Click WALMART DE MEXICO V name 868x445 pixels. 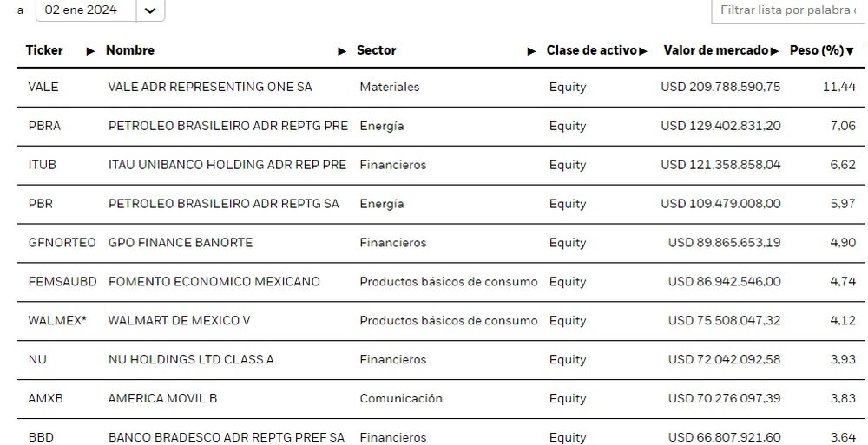[x=179, y=321]
